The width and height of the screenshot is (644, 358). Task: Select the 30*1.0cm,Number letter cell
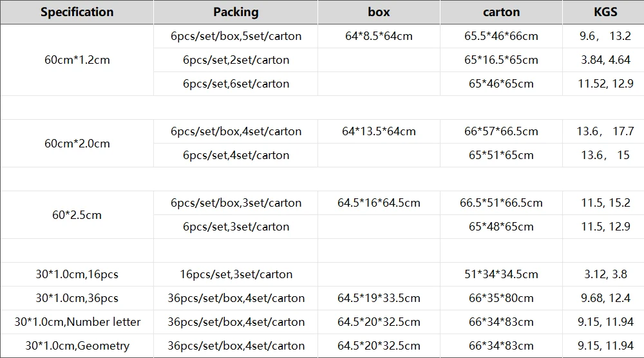coord(77,322)
